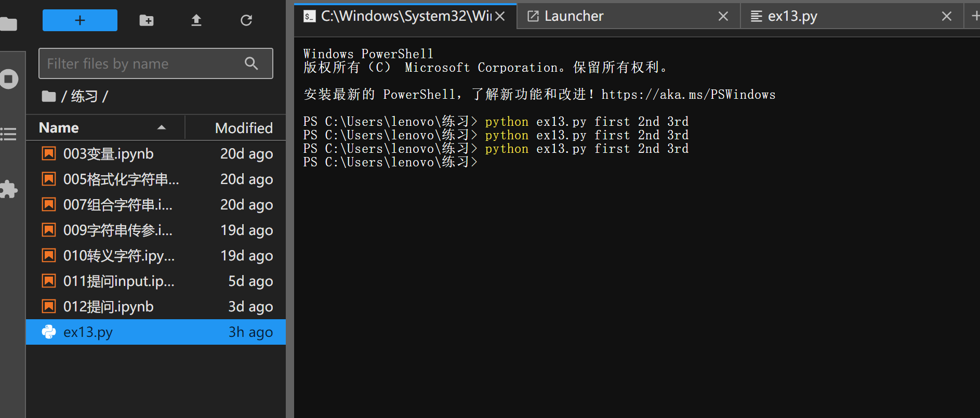Screen dimensions: 980x418
Task: Switch to the ex13.py editor tab
Action: (x=792, y=17)
